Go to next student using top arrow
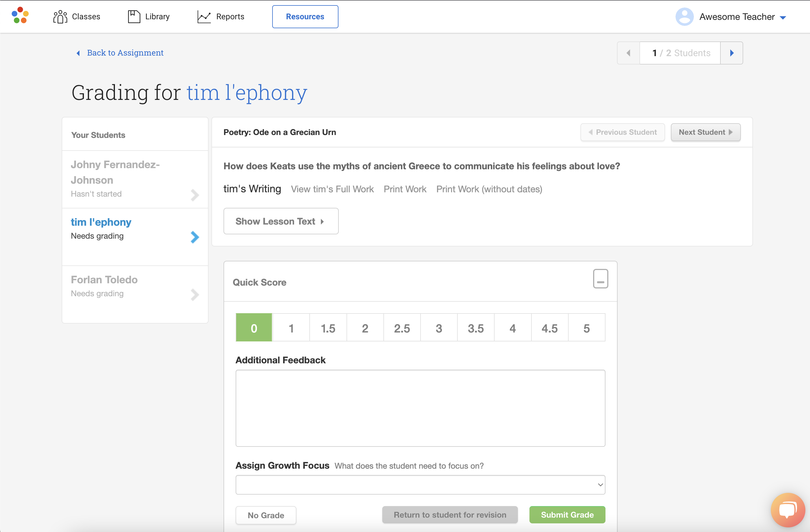This screenshot has height=532, width=810. pos(731,53)
